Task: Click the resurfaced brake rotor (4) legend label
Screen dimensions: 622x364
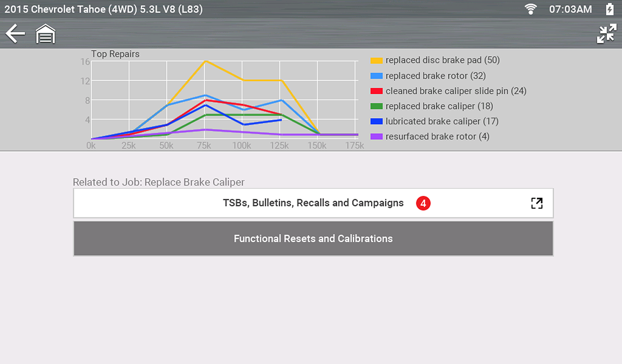Action: click(x=437, y=136)
